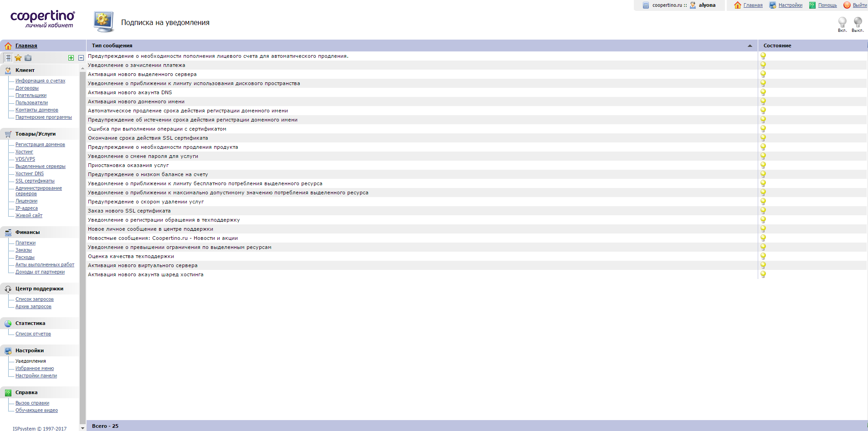Screen dimensions: 868x431
Task: Open the favorites star icon in the sidebar toolbar
Action: 18,58
